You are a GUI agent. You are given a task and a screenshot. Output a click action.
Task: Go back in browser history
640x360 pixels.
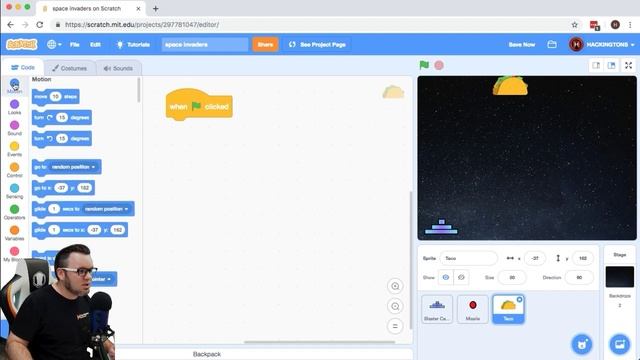(x=11, y=25)
